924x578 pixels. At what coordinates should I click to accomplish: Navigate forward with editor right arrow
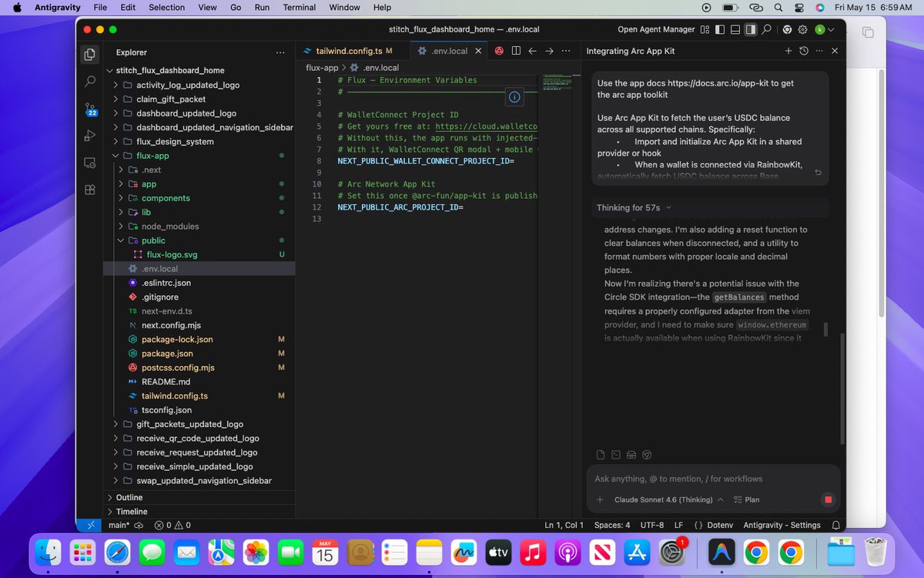click(549, 51)
